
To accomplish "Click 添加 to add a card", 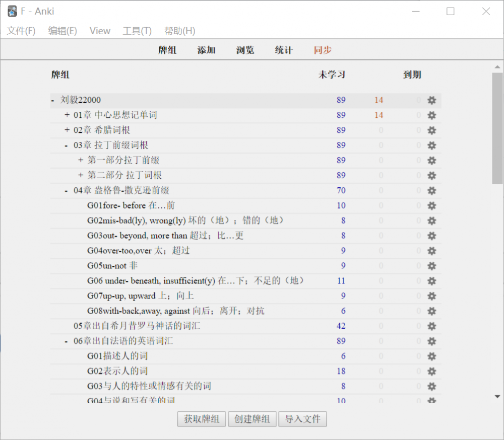I will (x=206, y=50).
